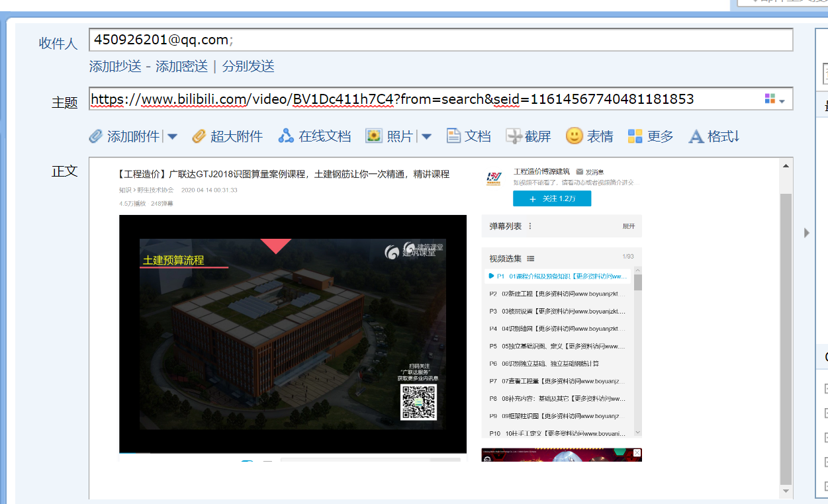Open the 表情 emoji picker

pos(590,136)
